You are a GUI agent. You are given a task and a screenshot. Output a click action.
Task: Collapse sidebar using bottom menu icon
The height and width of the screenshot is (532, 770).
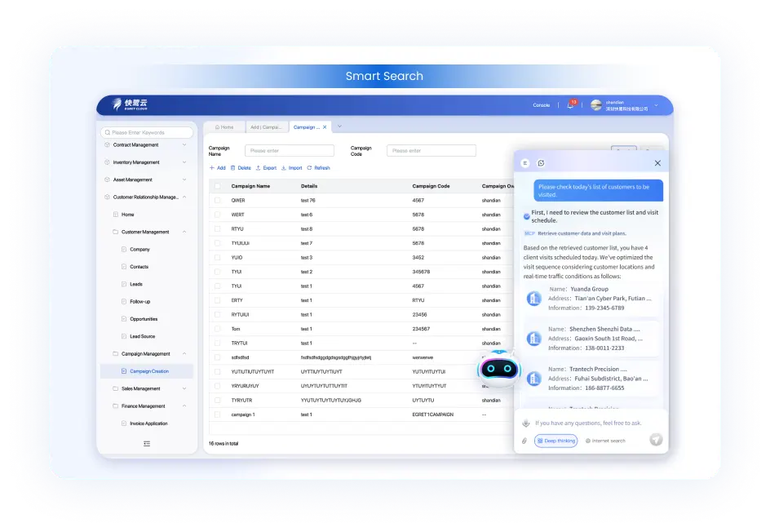pos(147,444)
